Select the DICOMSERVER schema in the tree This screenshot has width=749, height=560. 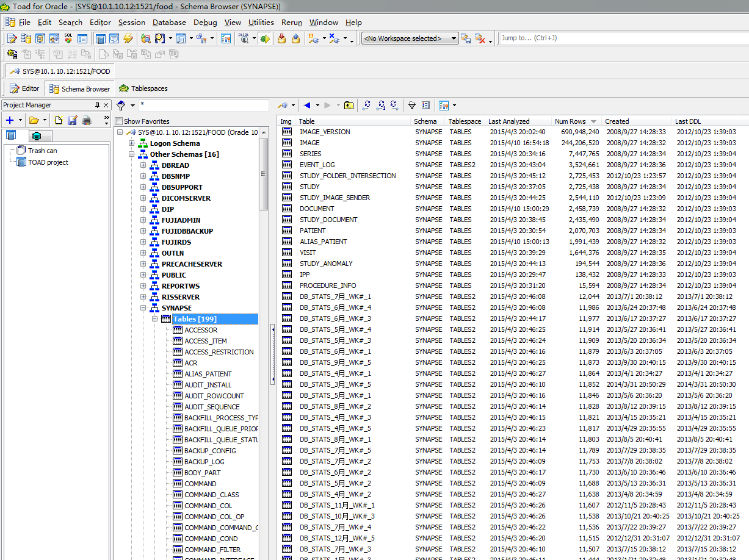[x=186, y=198]
